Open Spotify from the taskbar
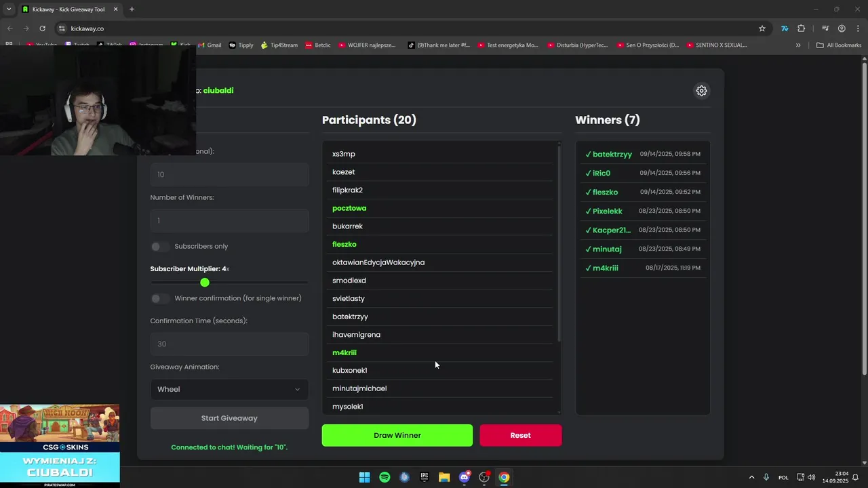The height and width of the screenshot is (488, 868). (384, 477)
